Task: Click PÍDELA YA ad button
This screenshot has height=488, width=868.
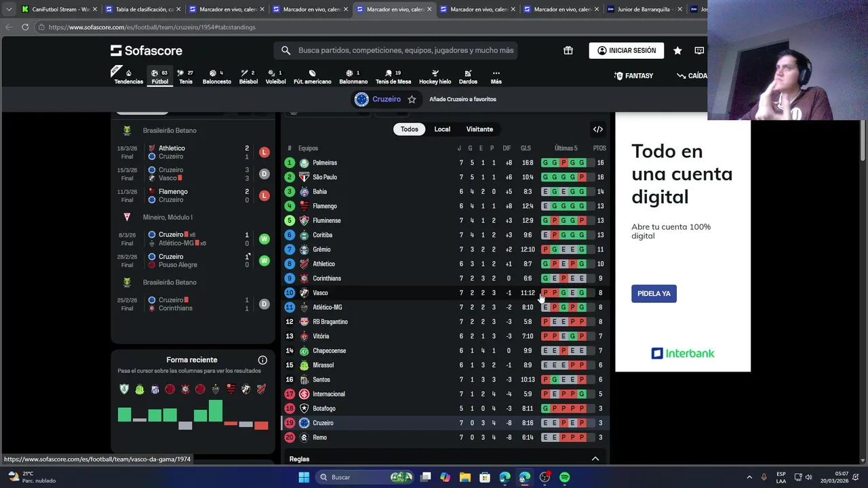Action: [x=654, y=293]
